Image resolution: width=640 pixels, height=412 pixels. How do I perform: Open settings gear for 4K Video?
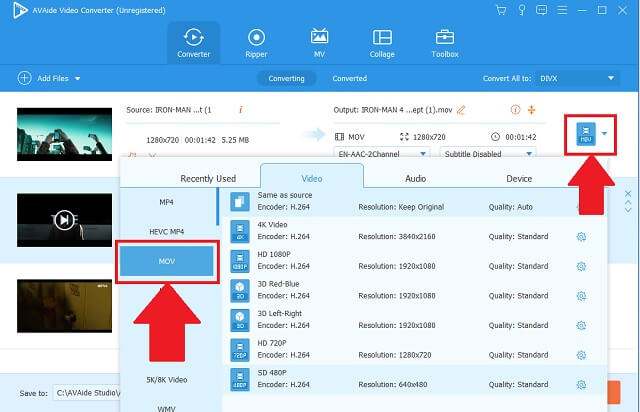(581, 237)
